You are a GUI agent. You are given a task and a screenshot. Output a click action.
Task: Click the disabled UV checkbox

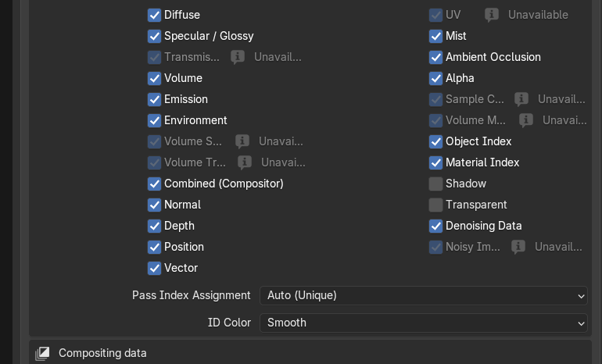tap(435, 15)
